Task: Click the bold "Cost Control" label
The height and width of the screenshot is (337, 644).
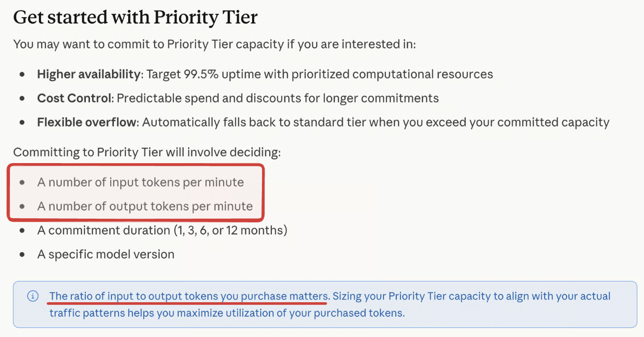Action: coord(74,98)
